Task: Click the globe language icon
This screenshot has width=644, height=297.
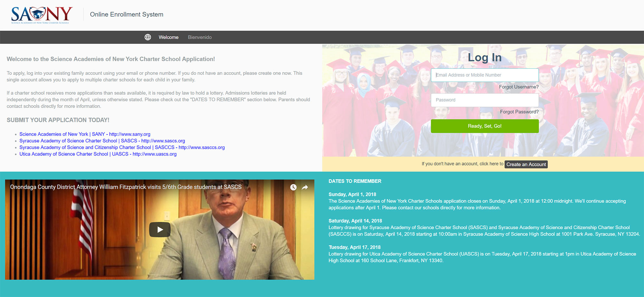Action: [x=148, y=37]
